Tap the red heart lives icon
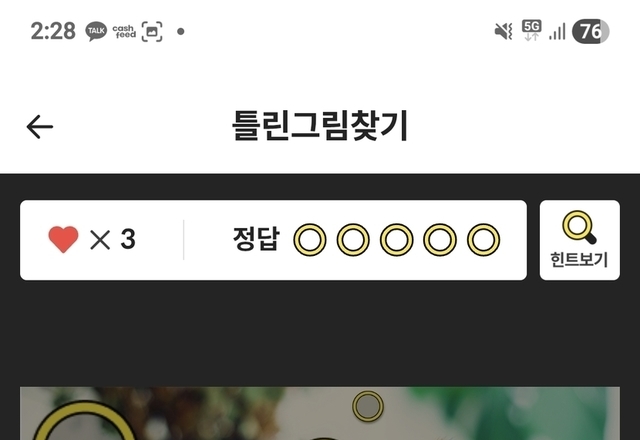 coord(63,239)
